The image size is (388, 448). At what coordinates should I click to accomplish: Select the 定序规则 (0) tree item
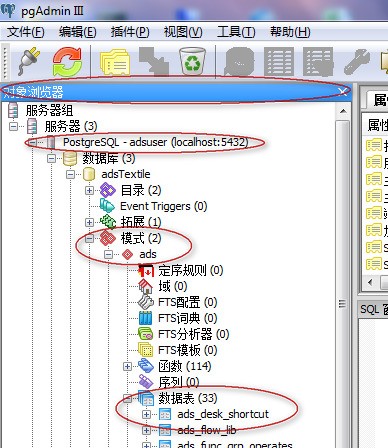tap(191, 270)
